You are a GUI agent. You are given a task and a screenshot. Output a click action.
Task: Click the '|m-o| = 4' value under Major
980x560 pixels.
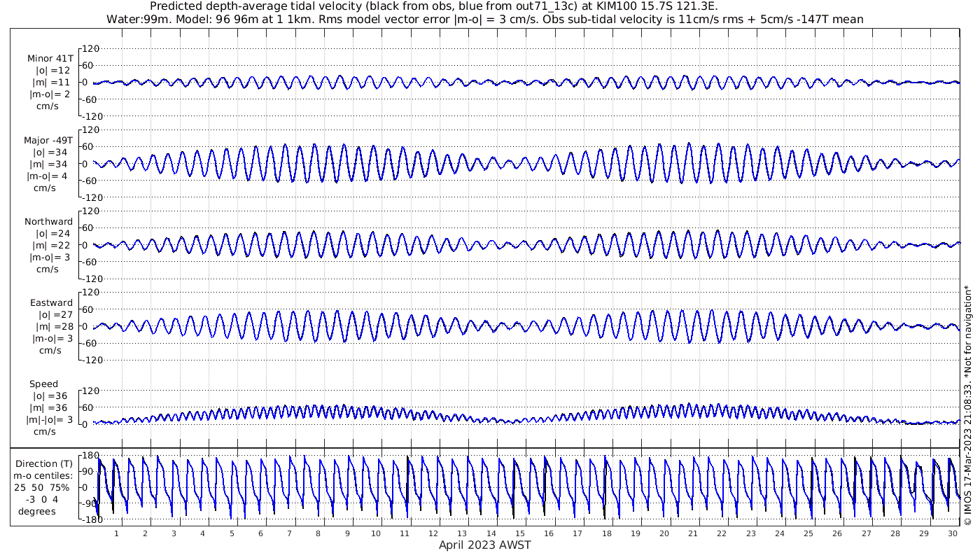pyautogui.click(x=45, y=176)
